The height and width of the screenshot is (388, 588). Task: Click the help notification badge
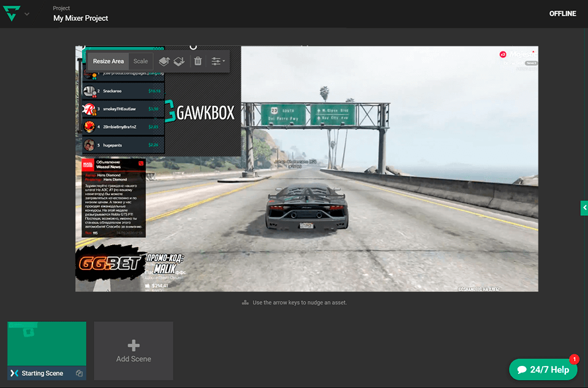click(x=574, y=359)
